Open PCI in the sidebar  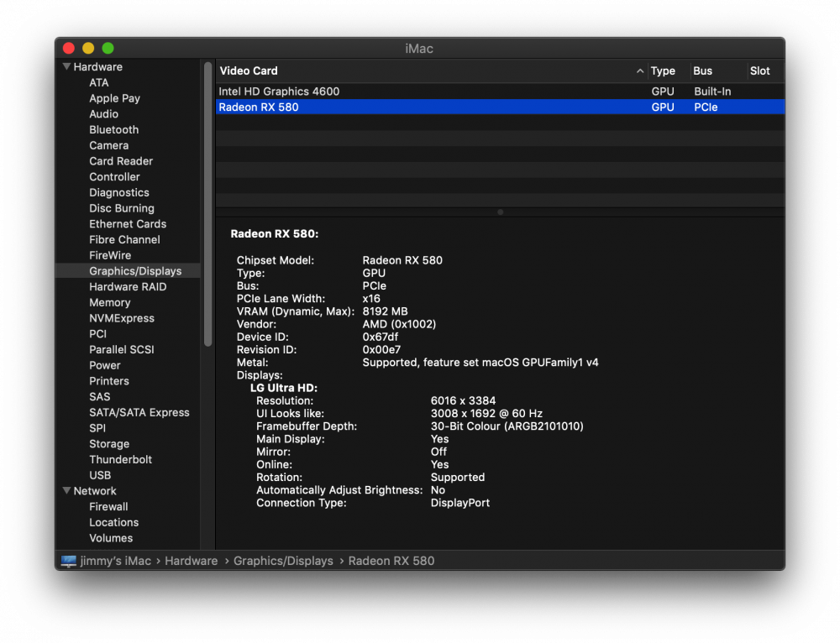97,334
